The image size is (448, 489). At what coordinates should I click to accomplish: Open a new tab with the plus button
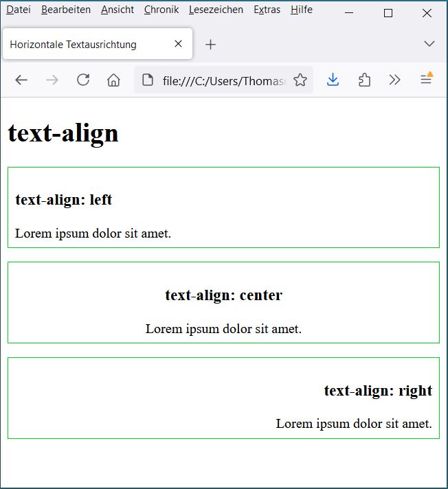point(211,45)
